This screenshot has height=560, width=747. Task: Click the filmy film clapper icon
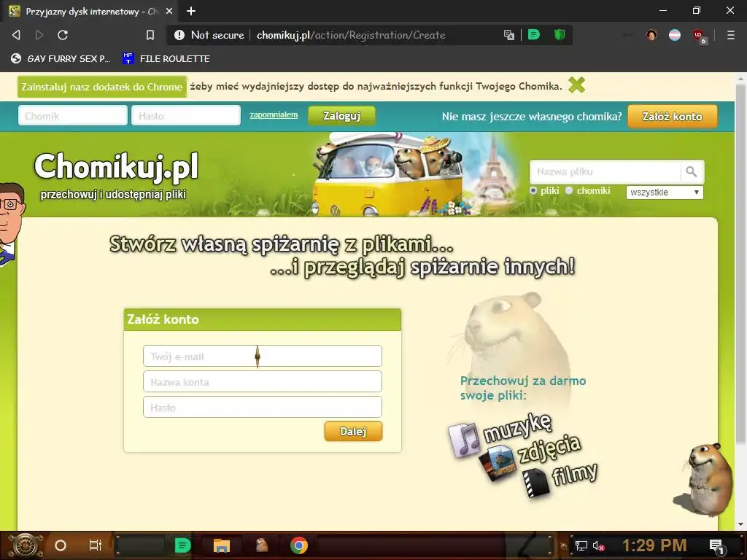[x=536, y=483]
